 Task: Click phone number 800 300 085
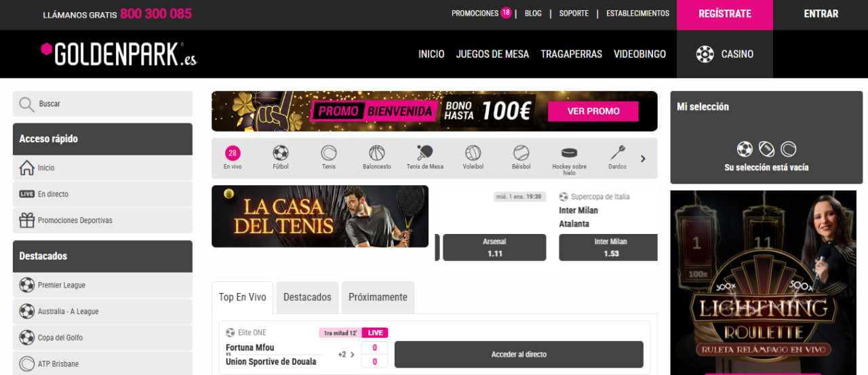coord(156,14)
